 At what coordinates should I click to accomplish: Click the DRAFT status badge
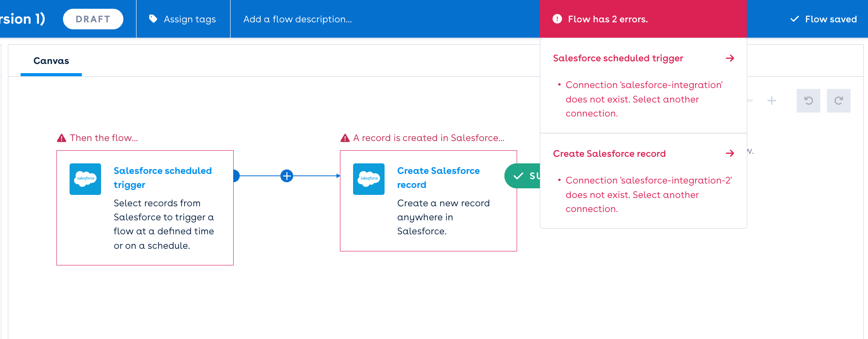[x=93, y=19]
